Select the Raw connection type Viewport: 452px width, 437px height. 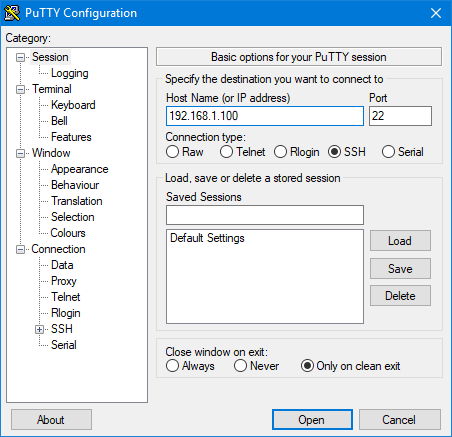172,152
